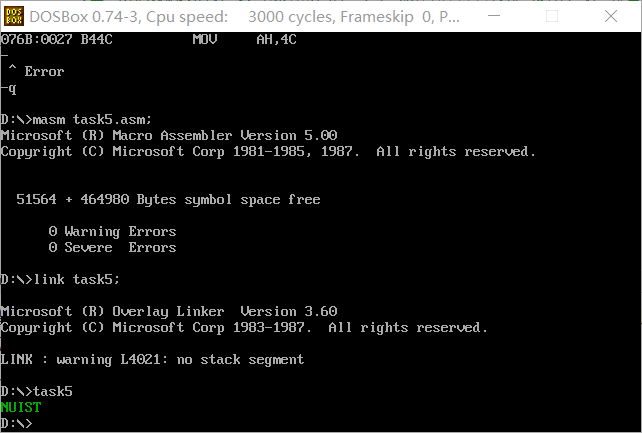
Task: Click the 'masm task5.asm;' command line
Action: [76, 120]
